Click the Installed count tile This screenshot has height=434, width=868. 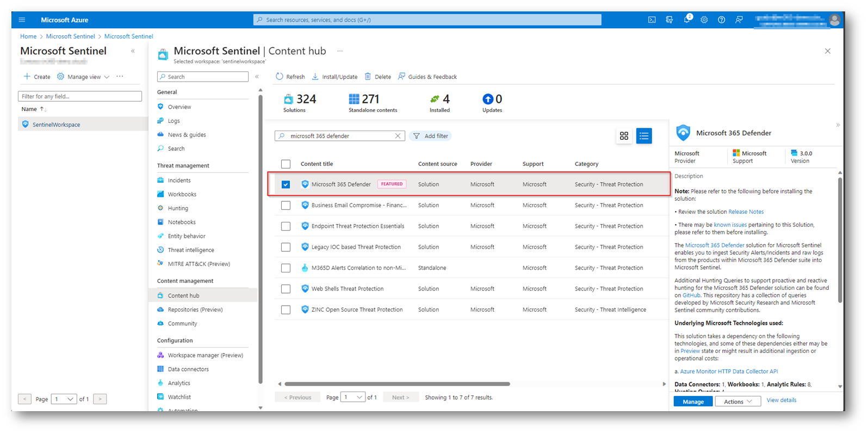(x=439, y=102)
